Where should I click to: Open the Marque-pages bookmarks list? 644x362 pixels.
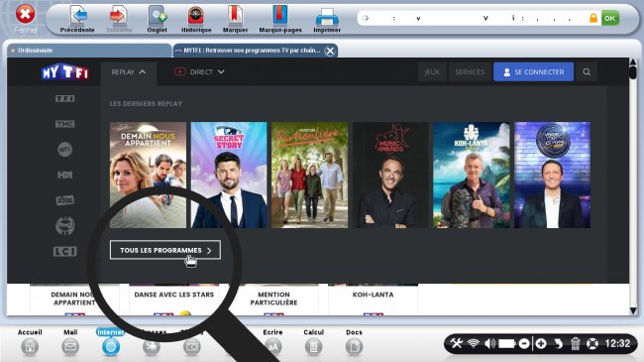280,19
